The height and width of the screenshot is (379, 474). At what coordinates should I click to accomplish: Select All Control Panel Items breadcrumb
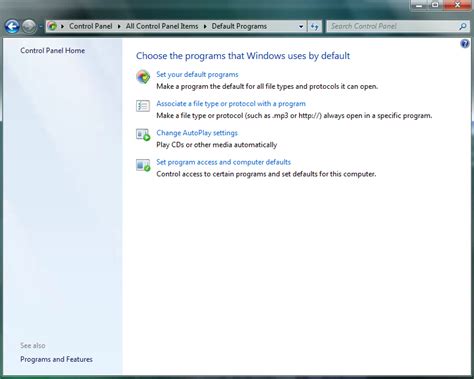162,26
